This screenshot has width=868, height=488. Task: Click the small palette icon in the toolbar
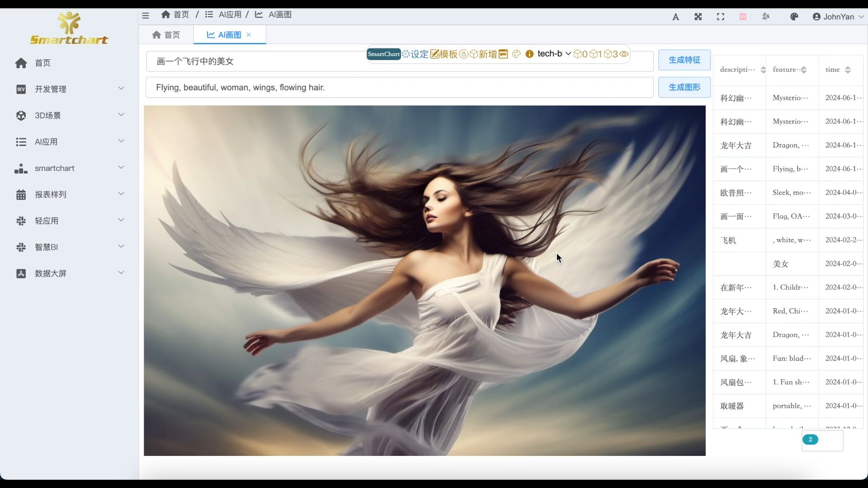pos(516,54)
